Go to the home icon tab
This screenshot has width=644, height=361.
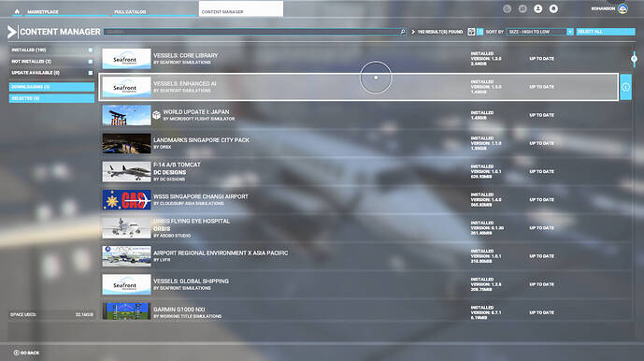17,11
